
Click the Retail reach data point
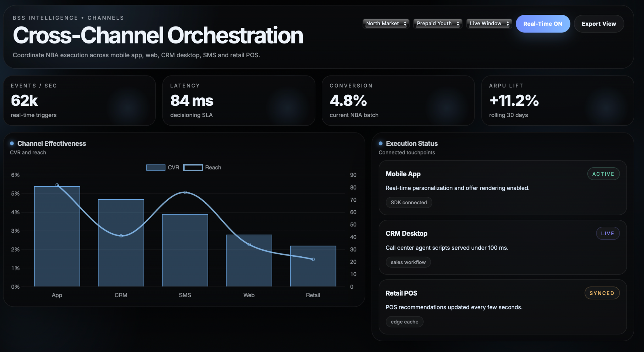coord(313,259)
